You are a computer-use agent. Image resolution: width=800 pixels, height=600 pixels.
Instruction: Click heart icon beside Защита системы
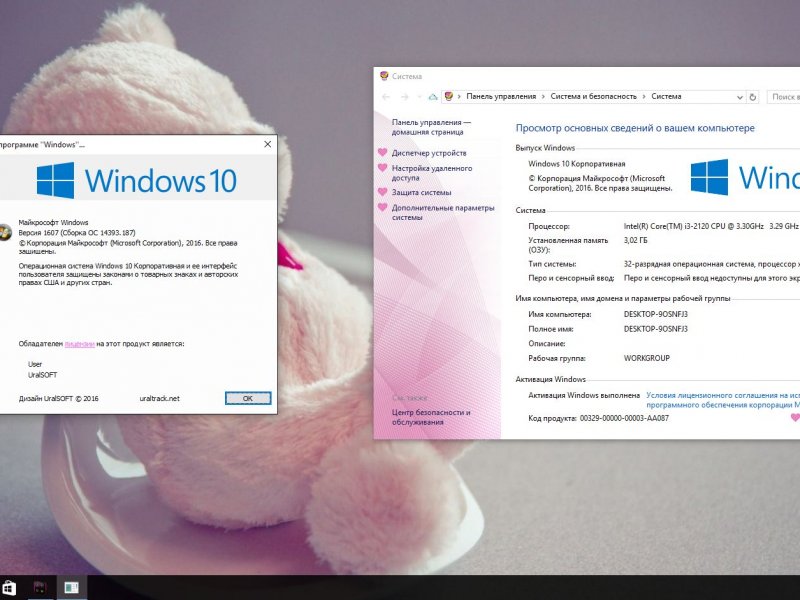[x=383, y=192]
